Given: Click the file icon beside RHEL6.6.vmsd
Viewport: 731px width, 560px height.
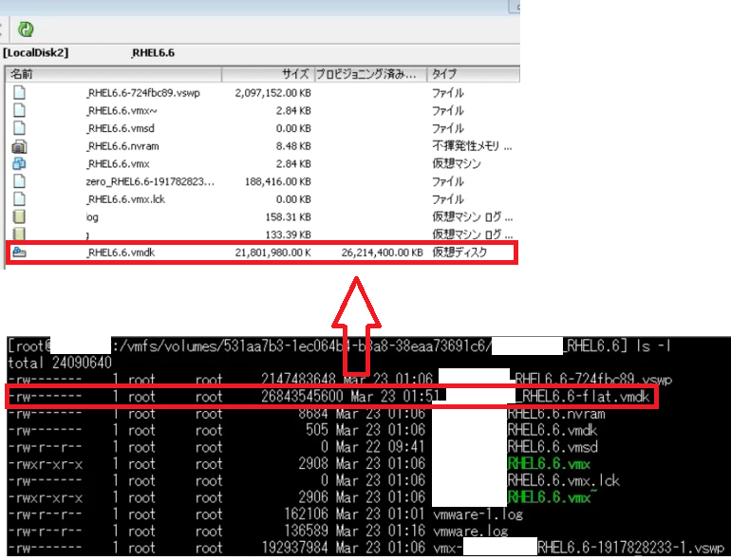Looking at the screenshot, I should 19,128.
